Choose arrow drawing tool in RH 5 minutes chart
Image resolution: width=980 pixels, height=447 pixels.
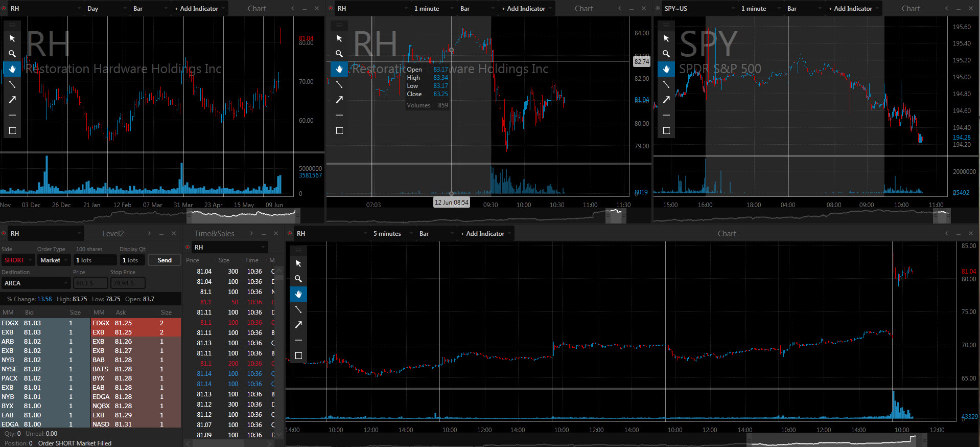(298, 325)
